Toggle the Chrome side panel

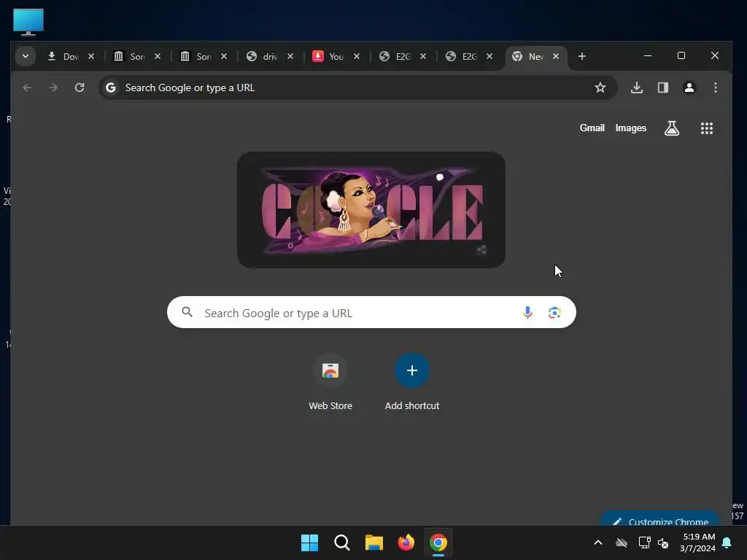662,87
